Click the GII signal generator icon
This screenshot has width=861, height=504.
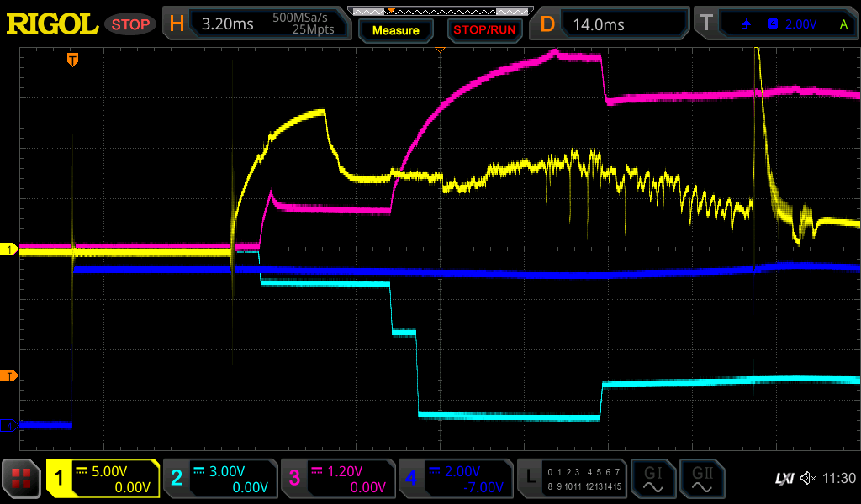tap(701, 479)
